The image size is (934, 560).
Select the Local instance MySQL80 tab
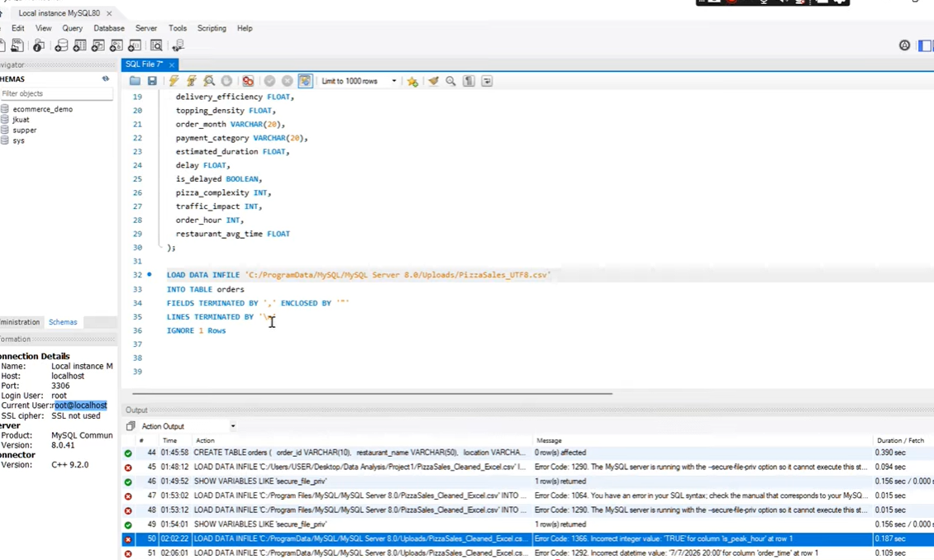pos(59,12)
